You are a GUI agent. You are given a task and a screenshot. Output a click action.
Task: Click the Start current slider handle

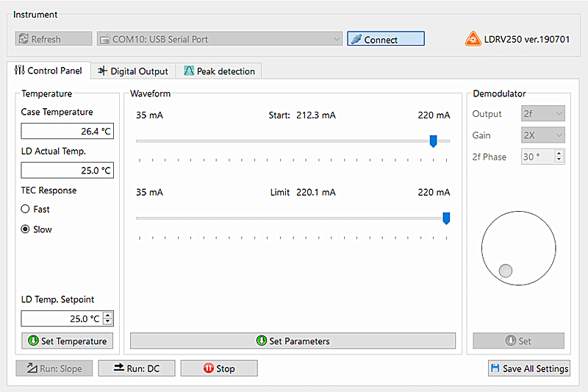433,141
